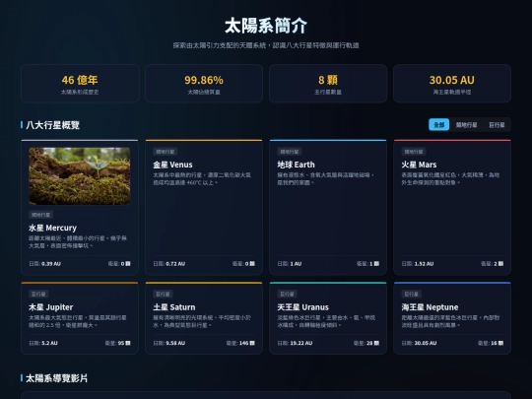Screen dimensions: 532x399
Task: Click the 木星 Jupiter card title
Action: tap(51, 307)
